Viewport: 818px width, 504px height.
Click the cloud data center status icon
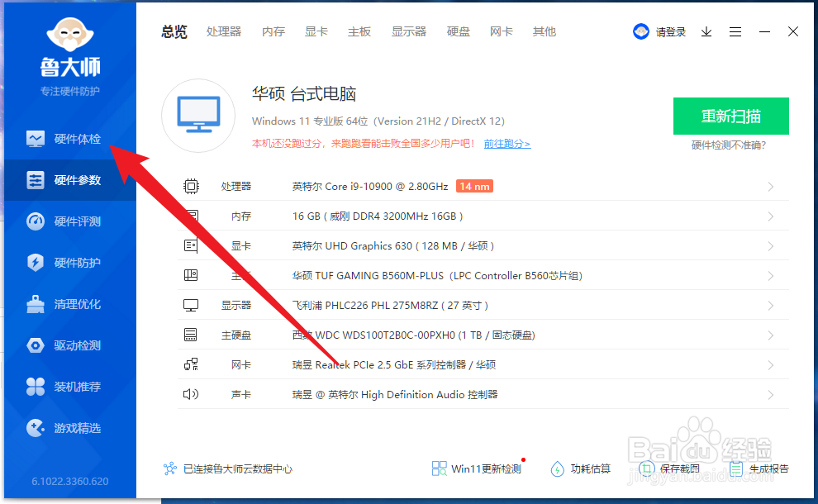click(x=170, y=468)
